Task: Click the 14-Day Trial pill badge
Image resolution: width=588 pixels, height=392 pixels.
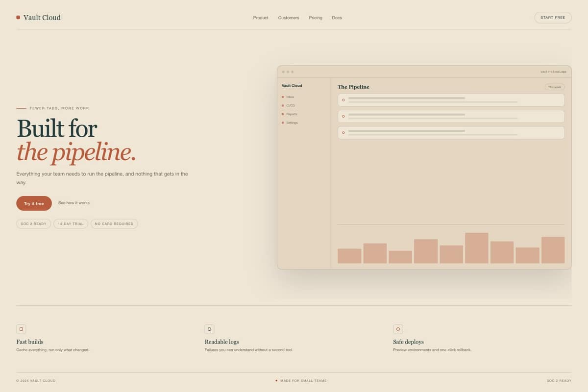Action: (71, 224)
